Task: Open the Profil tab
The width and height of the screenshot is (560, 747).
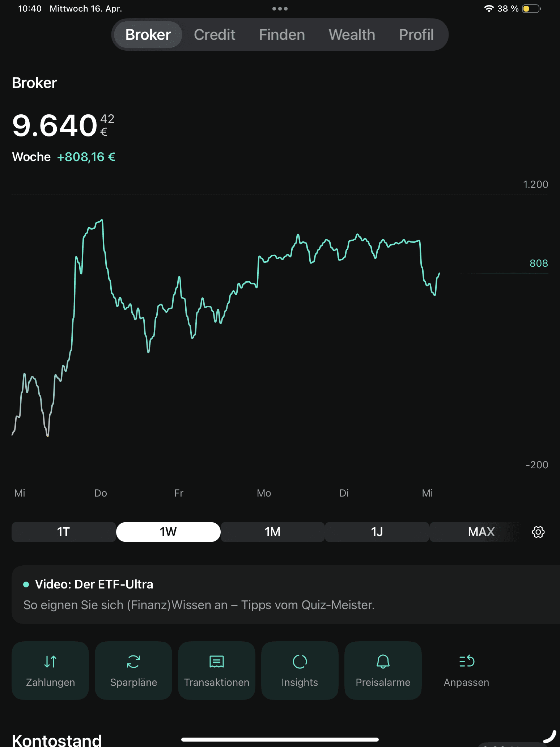Action: (416, 35)
